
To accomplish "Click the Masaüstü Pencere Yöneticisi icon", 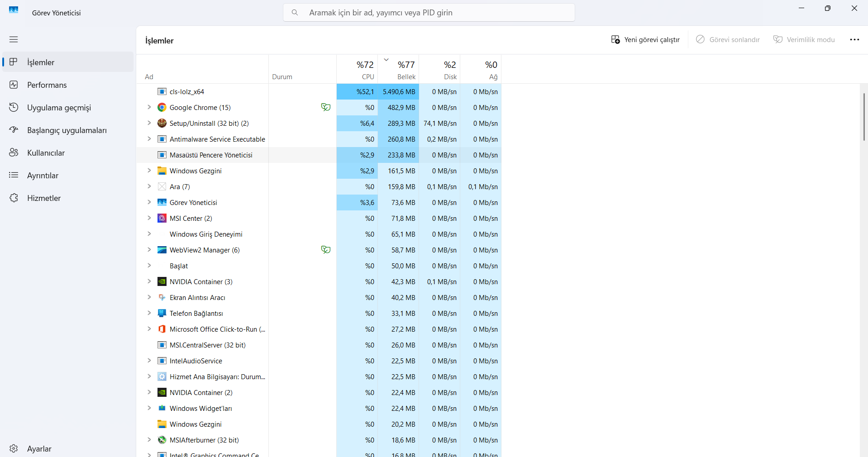I will point(162,155).
